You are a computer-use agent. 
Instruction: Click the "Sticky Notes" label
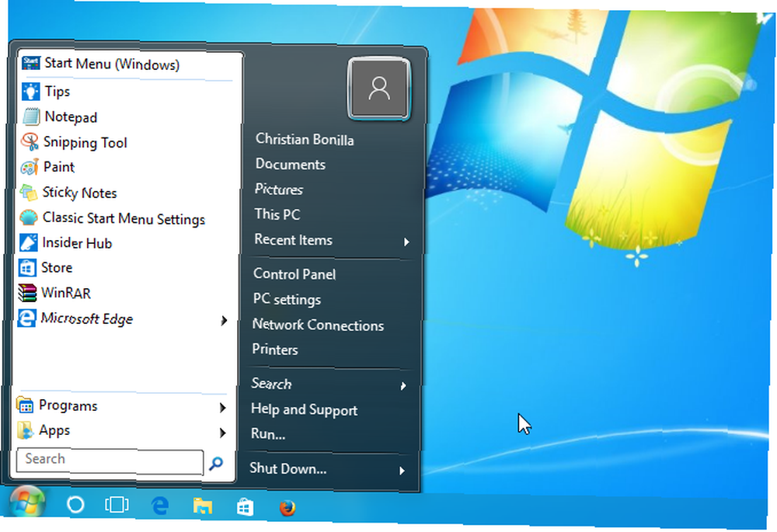tap(79, 193)
